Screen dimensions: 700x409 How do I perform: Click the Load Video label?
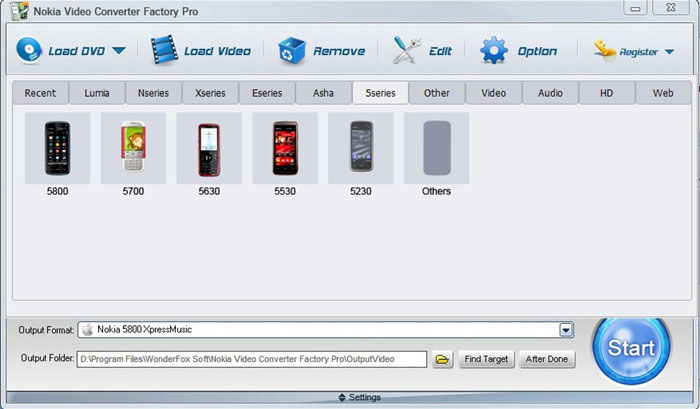217,51
